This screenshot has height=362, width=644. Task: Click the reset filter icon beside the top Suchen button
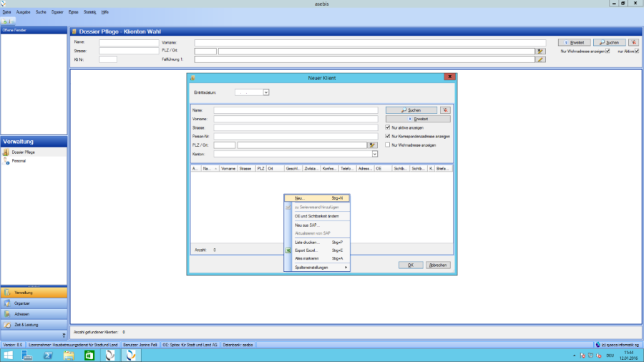[x=633, y=42]
